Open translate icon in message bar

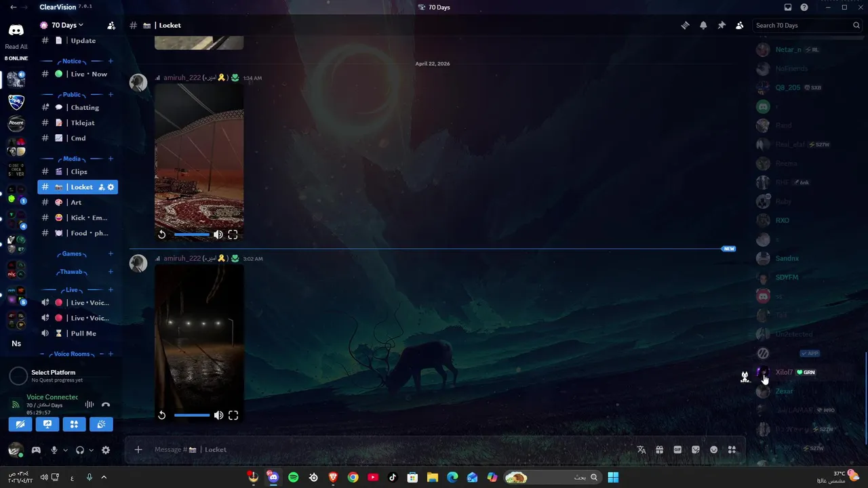[x=642, y=449]
